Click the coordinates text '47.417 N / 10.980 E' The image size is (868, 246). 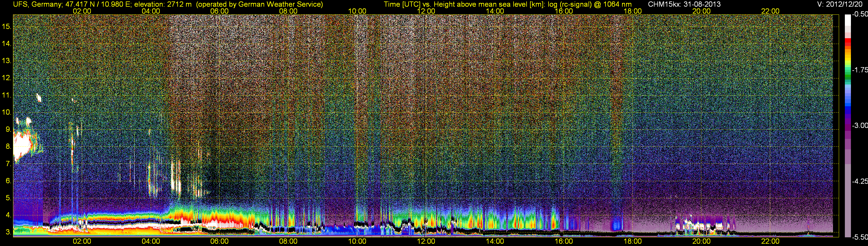[98, 4]
